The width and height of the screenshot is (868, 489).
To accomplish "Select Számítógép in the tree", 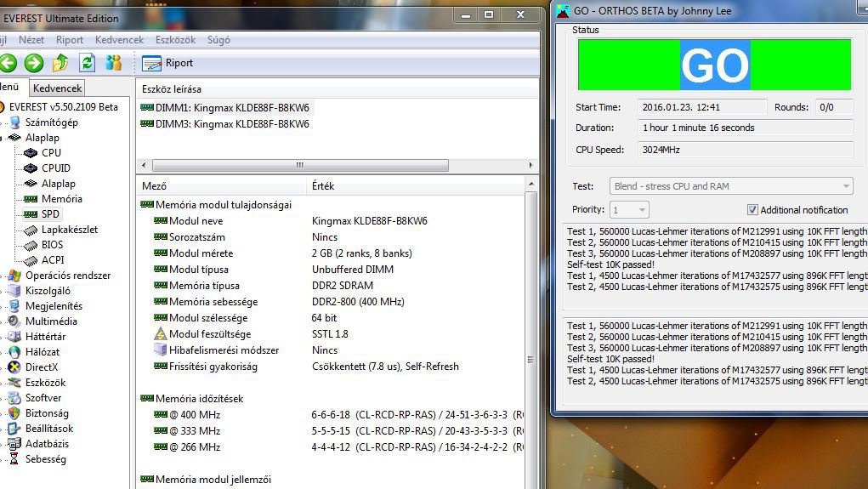I will (x=52, y=122).
